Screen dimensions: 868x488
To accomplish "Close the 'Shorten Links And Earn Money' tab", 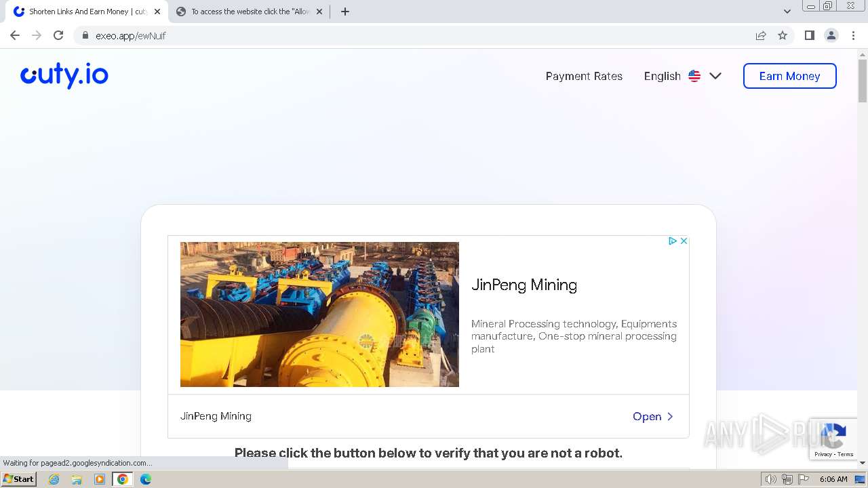I will click(157, 12).
